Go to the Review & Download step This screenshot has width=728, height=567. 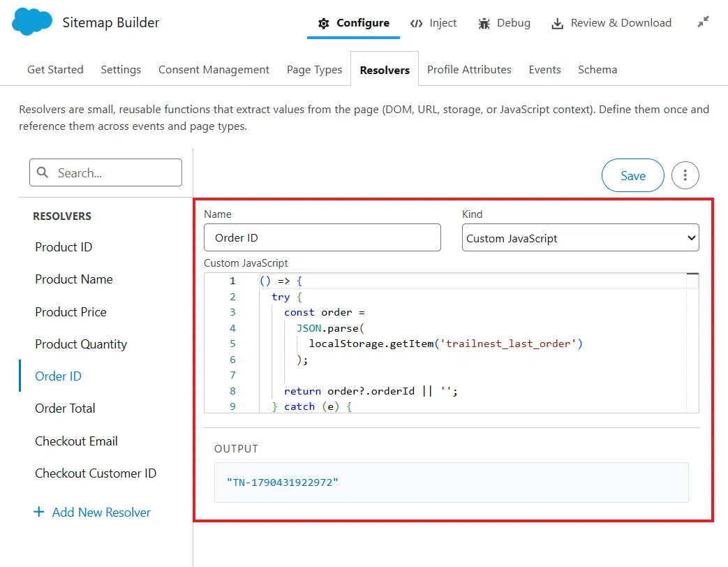tap(611, 23)
